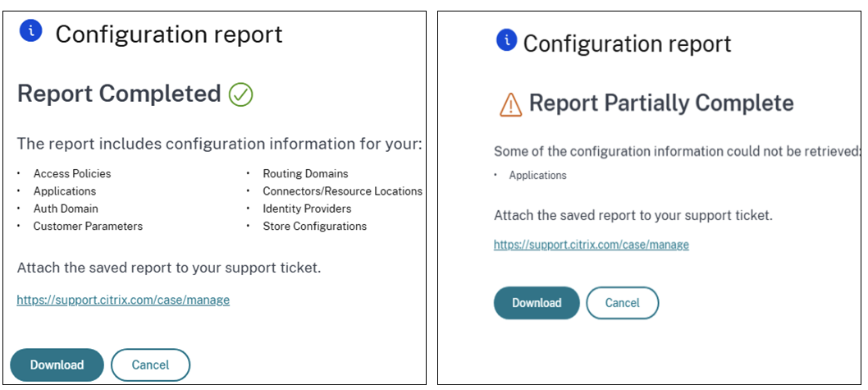Open the support link under Report Completed
The image size is (868, 390).
point(123,301)
